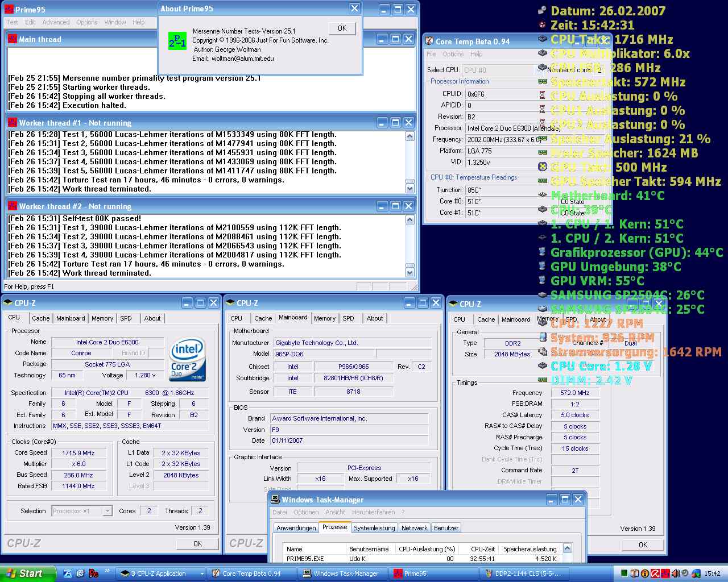
Task: Click the gray round tray icon beside the speaker
Action: [x=685, y=572]
